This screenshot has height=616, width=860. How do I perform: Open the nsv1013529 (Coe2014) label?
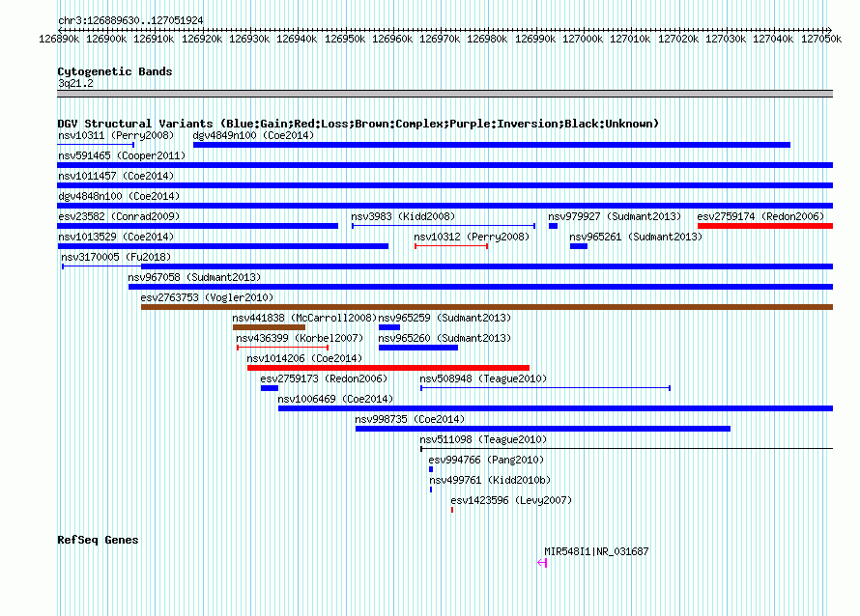click(x=116, y=237)
